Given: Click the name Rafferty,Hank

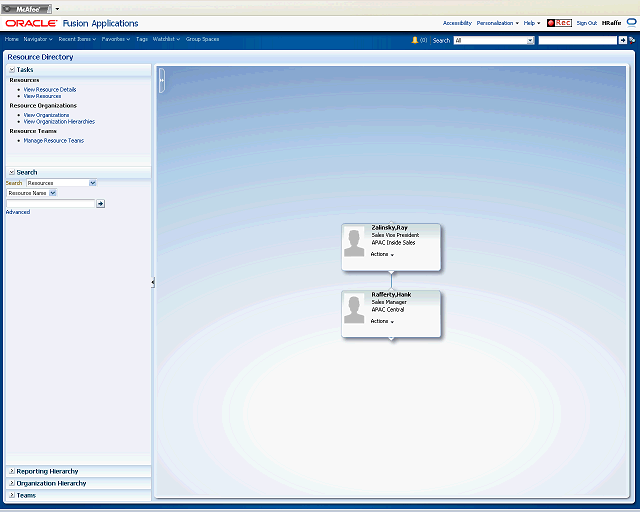Looking at the screenshot, I should pyautogui.click(x=391, y=295).
